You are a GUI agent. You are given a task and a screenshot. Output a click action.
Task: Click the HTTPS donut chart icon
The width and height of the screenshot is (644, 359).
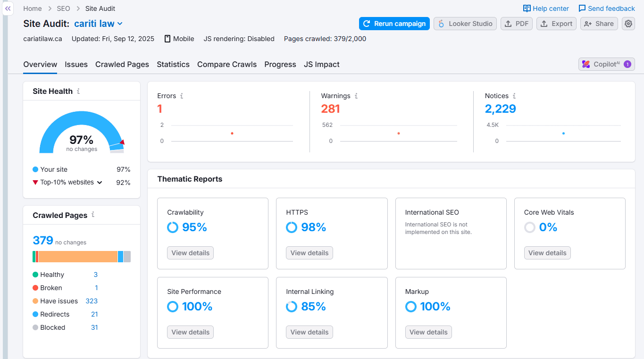click(292, 227)
